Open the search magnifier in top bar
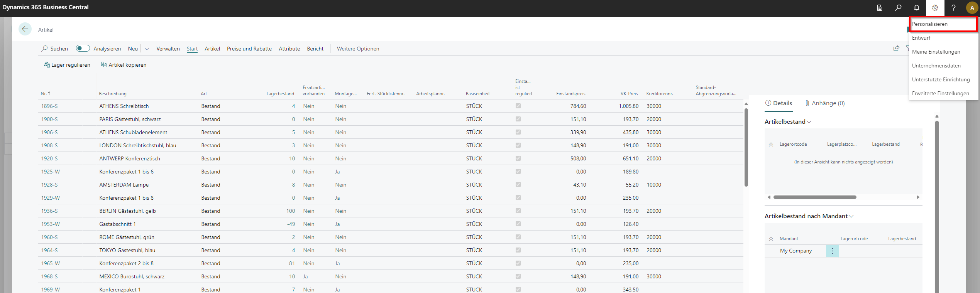 (898, 8)
